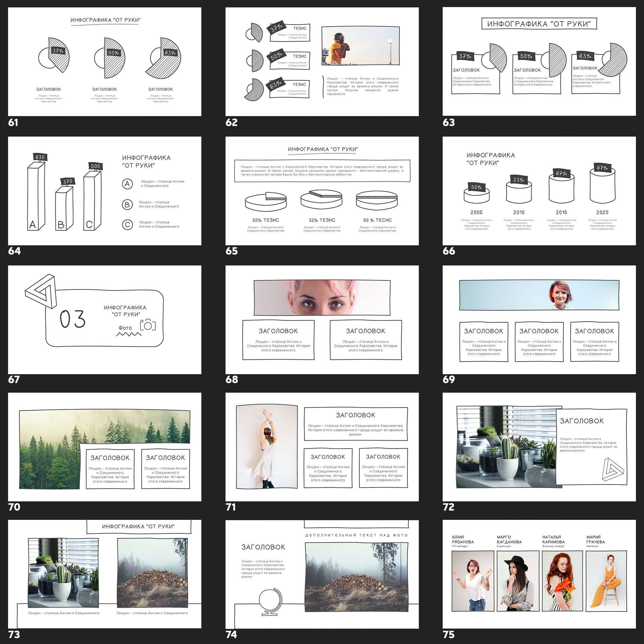Click the 32% ТЕЗИС label on slide 65

[x=322, y=220]
